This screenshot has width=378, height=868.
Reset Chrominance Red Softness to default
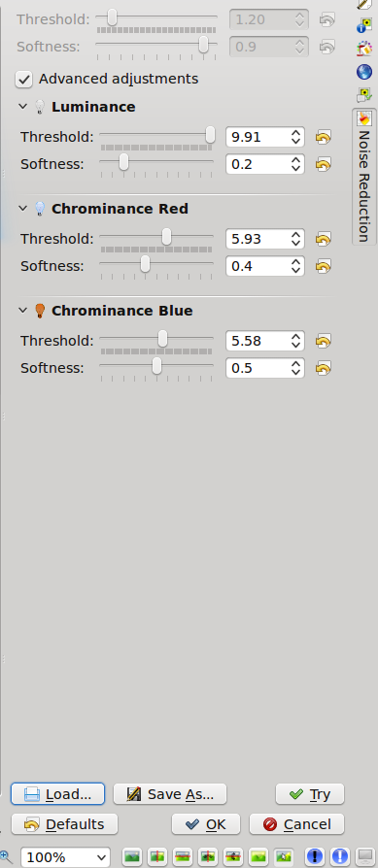pyautogui.click(x=324, y=266)
